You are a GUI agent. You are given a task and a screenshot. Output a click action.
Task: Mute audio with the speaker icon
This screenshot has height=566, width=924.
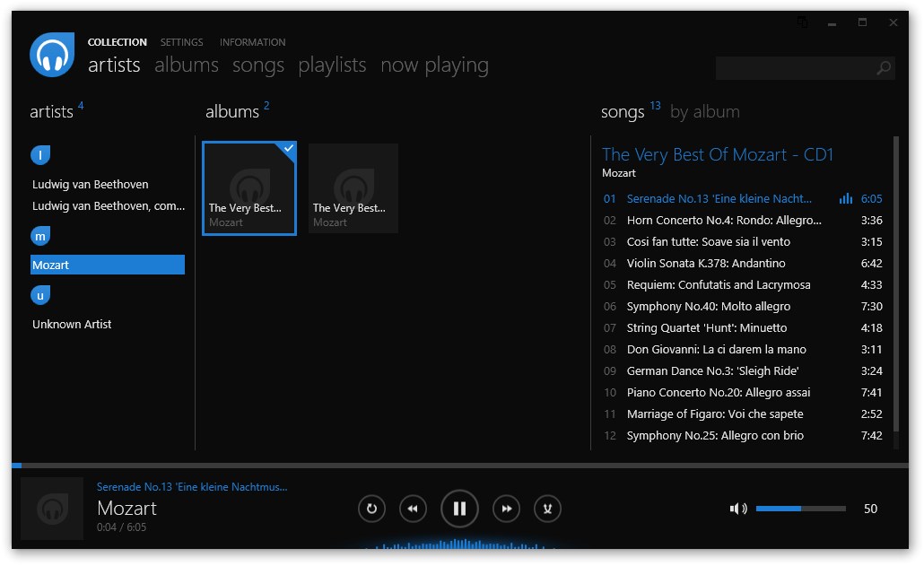pyautogui.click(x=737, y=509)
